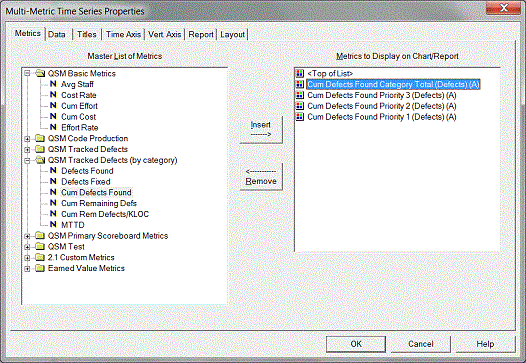526x363 pixels.
Task: Expand the 2.1 Custom Metrics node
Action: (27, 258)
